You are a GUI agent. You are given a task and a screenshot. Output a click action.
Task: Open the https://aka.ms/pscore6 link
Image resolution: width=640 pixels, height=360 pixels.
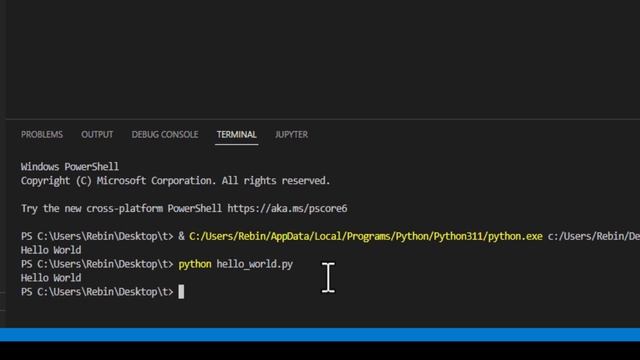pos(287,209)
